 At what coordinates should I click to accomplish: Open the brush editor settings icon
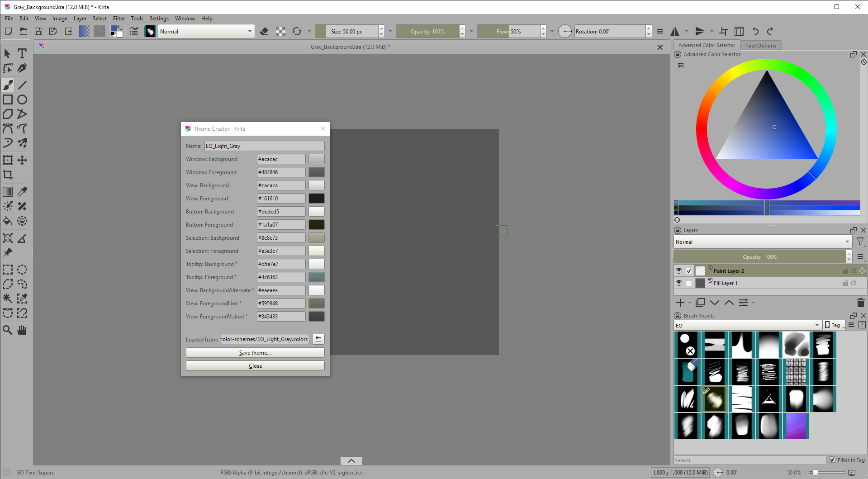coord(134,31)
